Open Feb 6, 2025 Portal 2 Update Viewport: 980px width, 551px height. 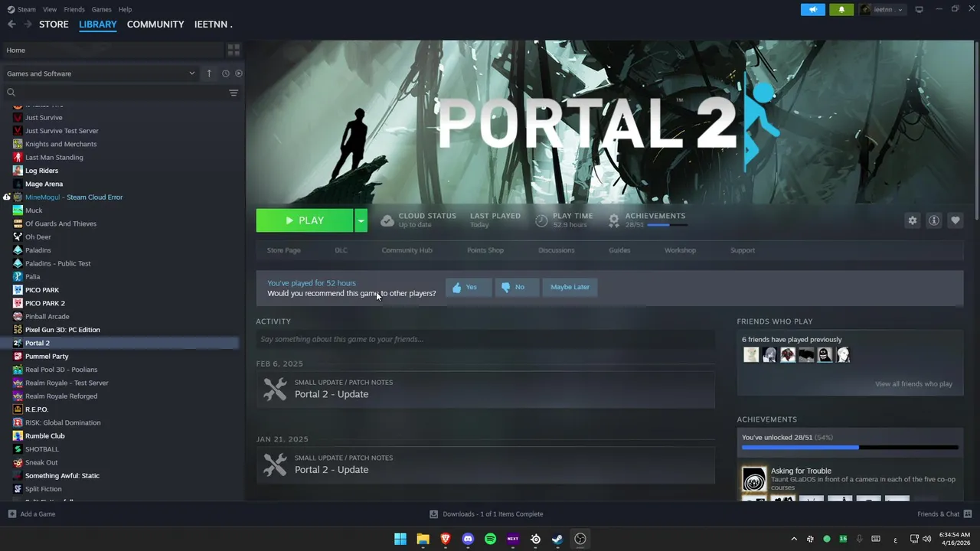pyautogui.click(x=485, y=389)
